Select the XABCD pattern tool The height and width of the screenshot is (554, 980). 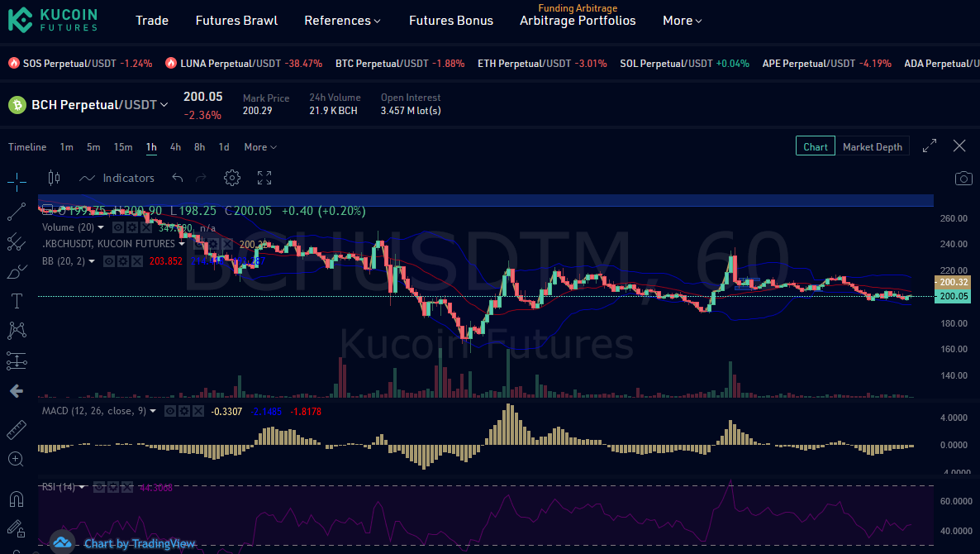click(17, 330)
